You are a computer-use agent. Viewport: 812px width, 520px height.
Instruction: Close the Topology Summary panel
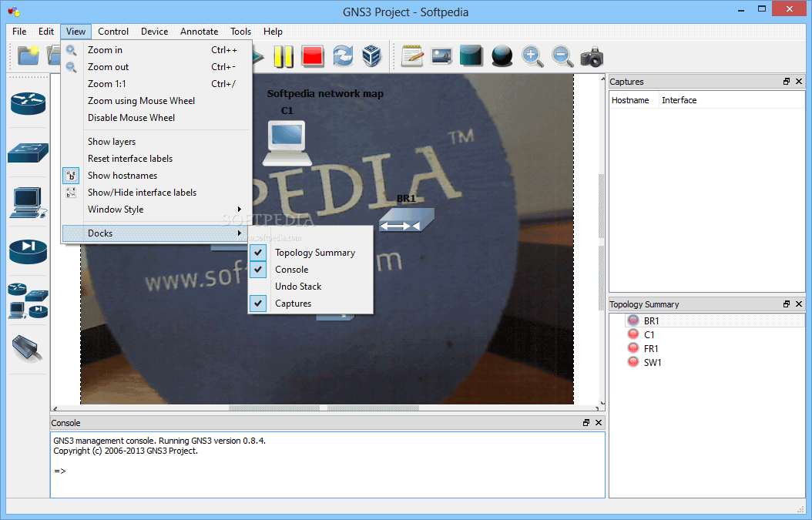799,304
